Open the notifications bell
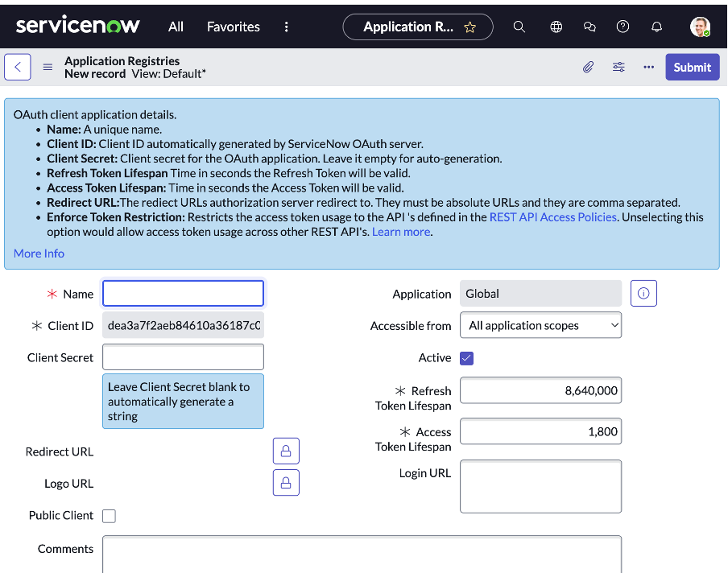 coord(656,27)
